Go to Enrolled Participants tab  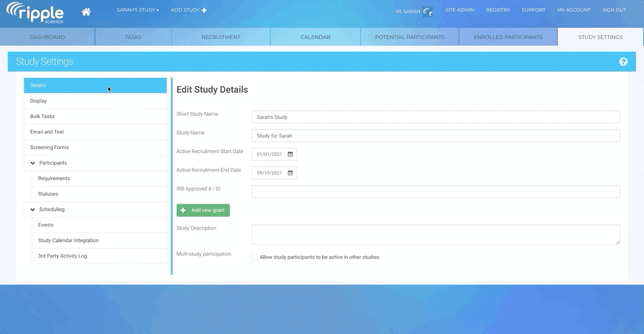(x=508, y=37)
